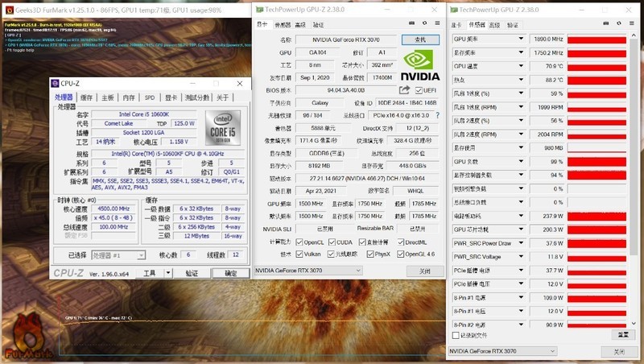644x364 pixels.
Task: Click the 关闭 button in the GPU-Z graphics card window
Action: (x=425, y=271)
